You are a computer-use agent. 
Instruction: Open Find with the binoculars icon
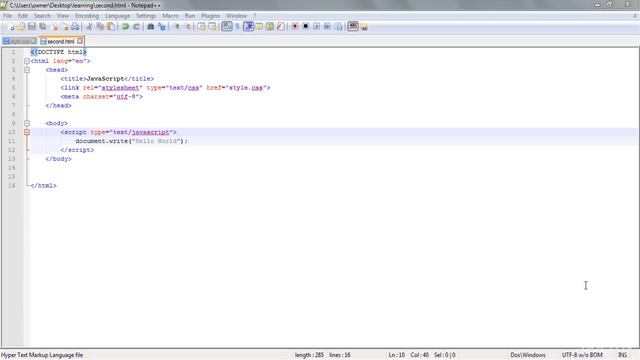coord(151,27)
